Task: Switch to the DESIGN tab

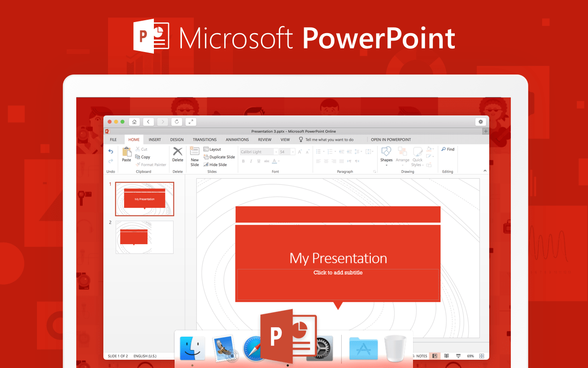Action: [177, 139]
